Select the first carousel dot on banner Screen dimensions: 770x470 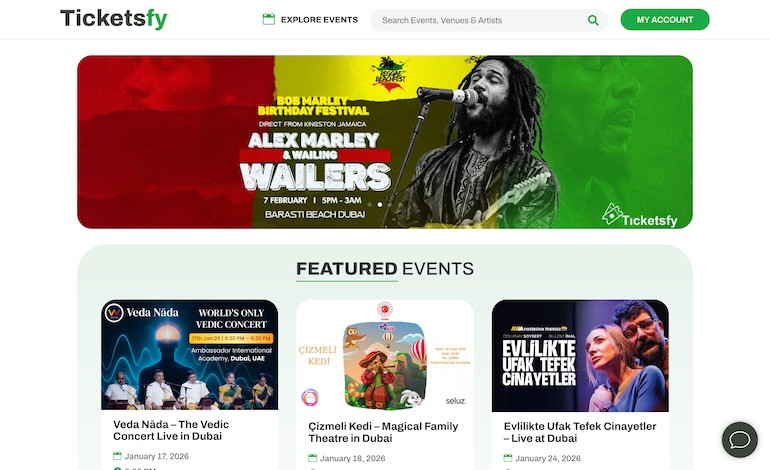[369, 204]
